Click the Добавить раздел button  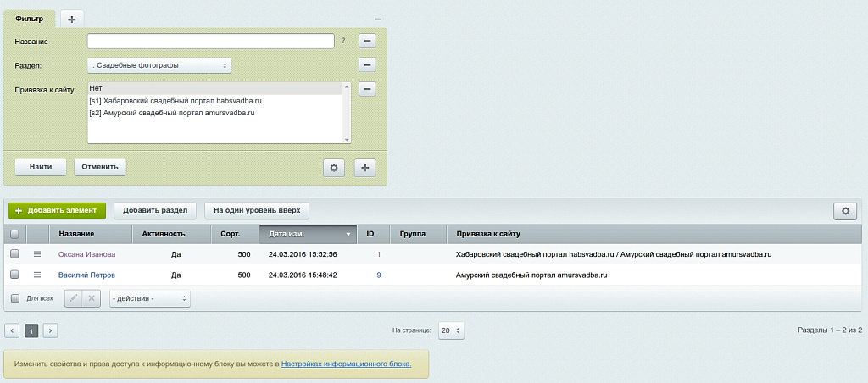pyautogui.click(x=156, y=210)
